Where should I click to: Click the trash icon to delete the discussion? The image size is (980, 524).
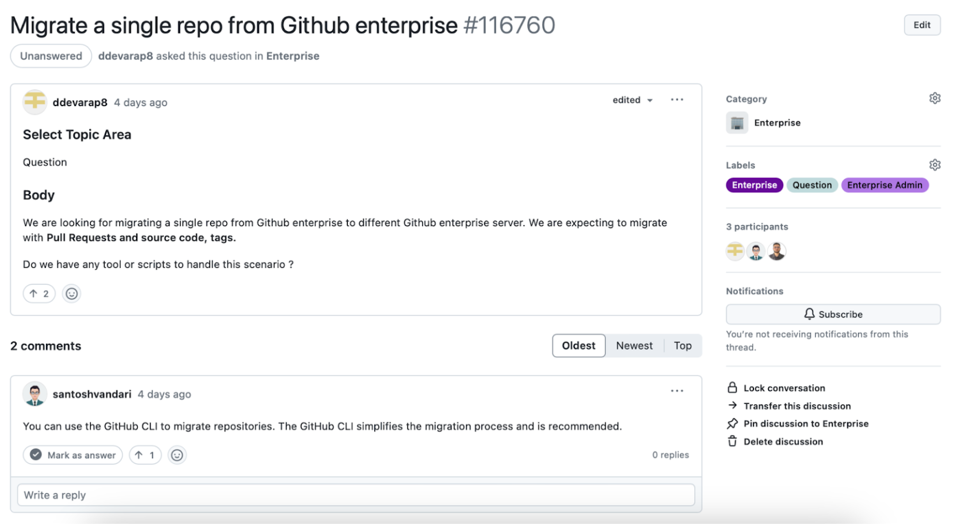(x=732, y=441)
